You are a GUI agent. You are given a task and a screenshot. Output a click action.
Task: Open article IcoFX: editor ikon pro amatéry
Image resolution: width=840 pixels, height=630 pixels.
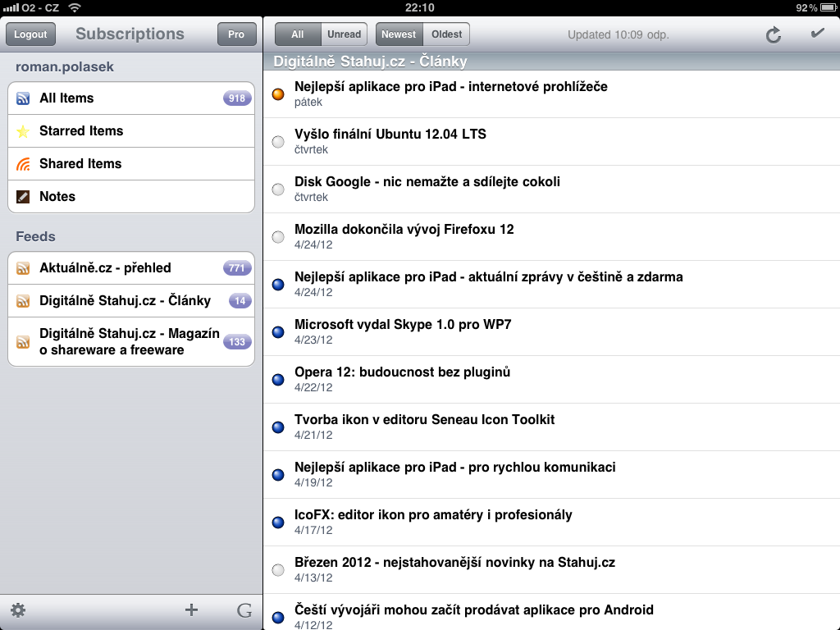pyautogui.click(x=552, y=523)
